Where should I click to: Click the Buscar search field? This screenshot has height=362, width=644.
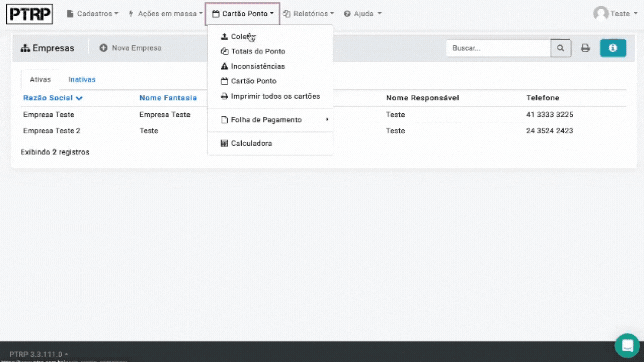498,48
